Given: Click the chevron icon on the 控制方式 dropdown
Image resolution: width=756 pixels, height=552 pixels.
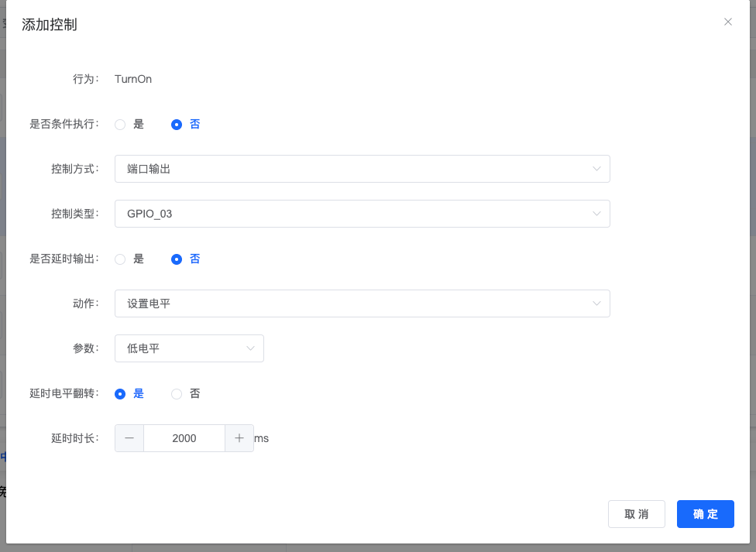Looking at the screenshot, I should click(596, 169).
